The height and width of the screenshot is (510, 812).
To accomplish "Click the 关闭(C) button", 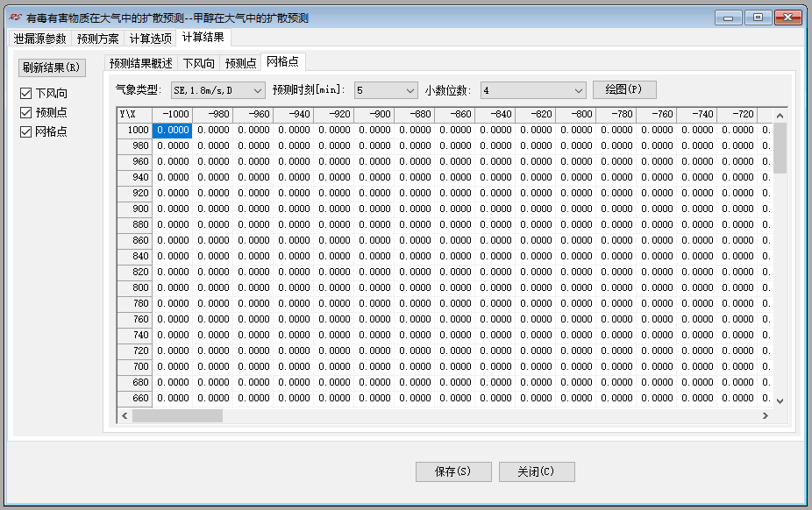I will click(537, 471).
